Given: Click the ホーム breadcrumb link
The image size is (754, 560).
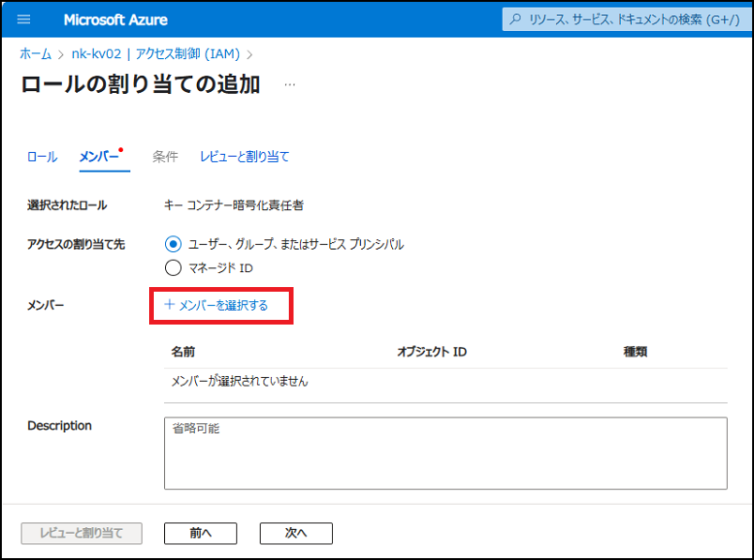Looking at the screenshot, I should click(x=35, y=53).
